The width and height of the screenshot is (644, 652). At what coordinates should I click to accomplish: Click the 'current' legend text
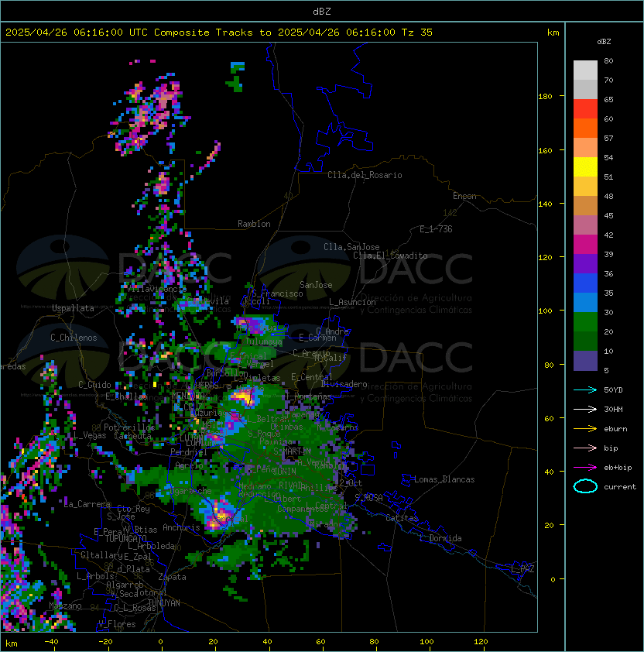[x=620, y=487]
